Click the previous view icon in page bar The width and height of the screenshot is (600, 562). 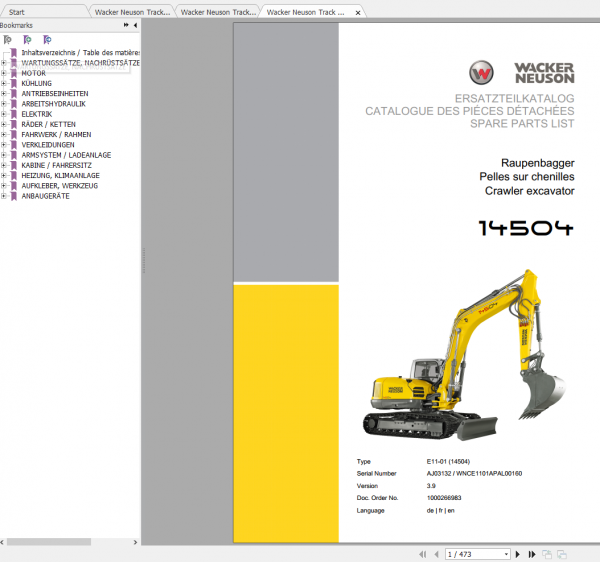pyautogui.click(x=547, y=554)
